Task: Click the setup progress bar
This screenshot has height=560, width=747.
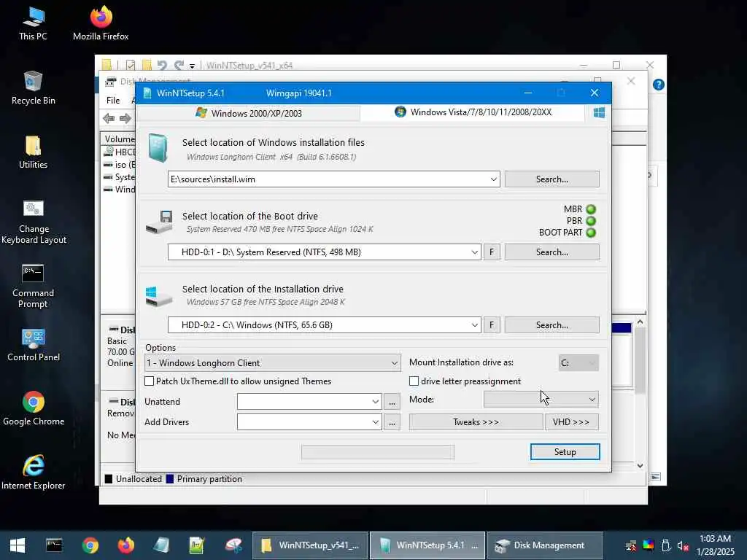Action: point(378,452)
